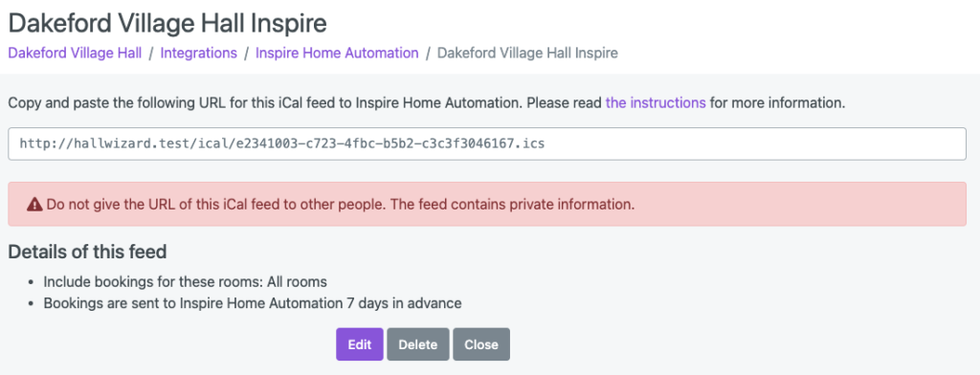Click the Copy and paste instruction sentence

426,103
